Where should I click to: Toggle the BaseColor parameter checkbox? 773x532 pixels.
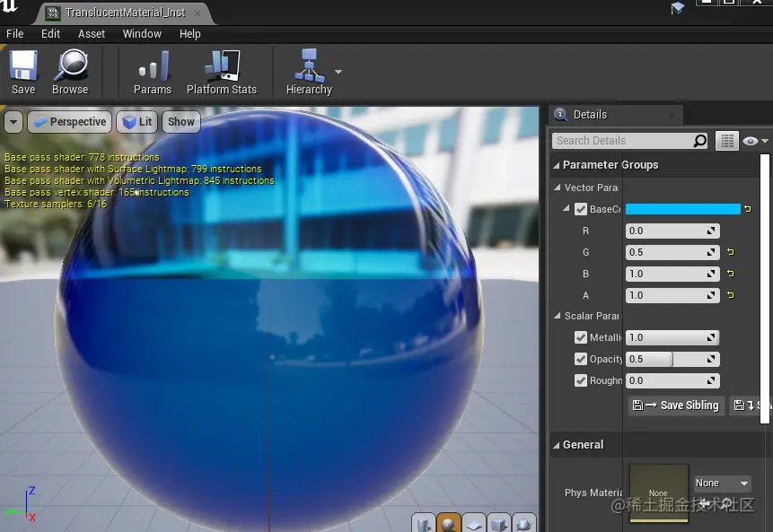click(x=581, y=209)
